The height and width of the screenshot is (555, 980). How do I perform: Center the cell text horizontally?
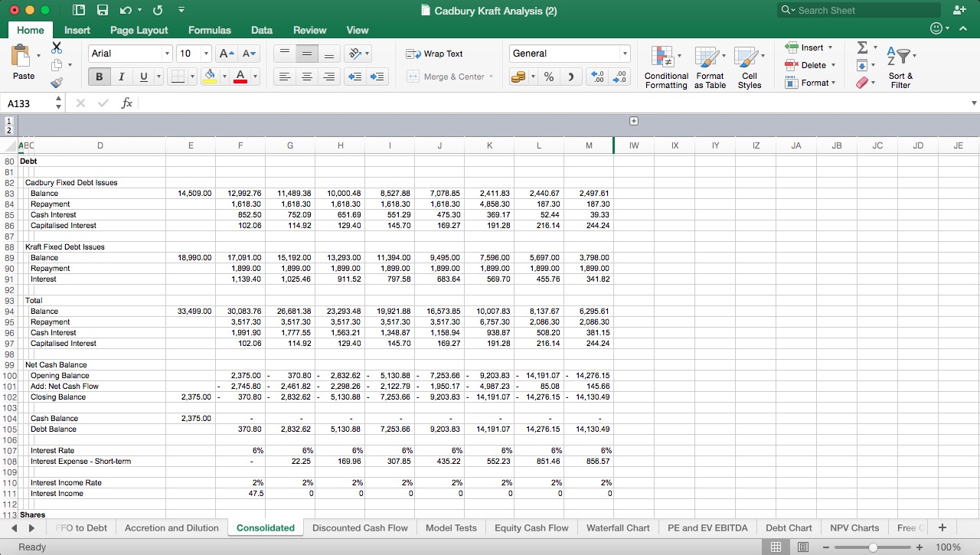tap(307, 77)
